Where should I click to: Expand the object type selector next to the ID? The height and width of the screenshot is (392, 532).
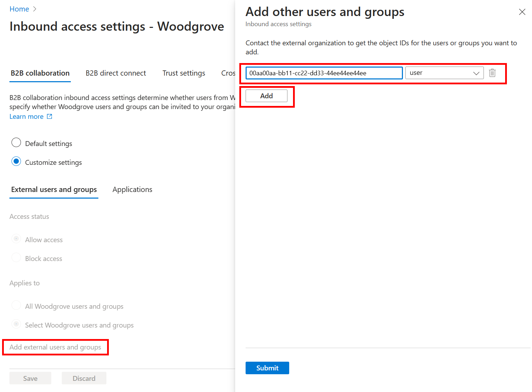(x=476, y=73)
